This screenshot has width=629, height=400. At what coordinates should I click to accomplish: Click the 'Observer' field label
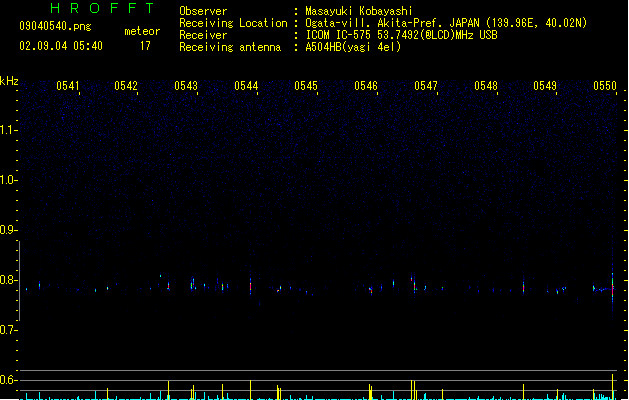(x=203, y=11)
